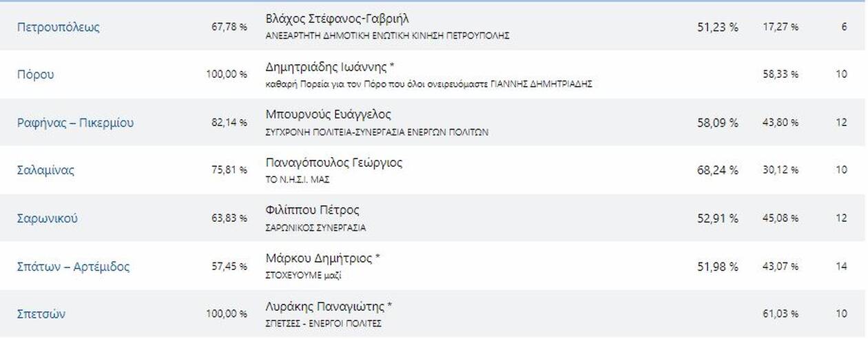868x339 pixels.
Task: Click the 68,24 % result for Σαλαμίνας
Action: pos(718,170)
